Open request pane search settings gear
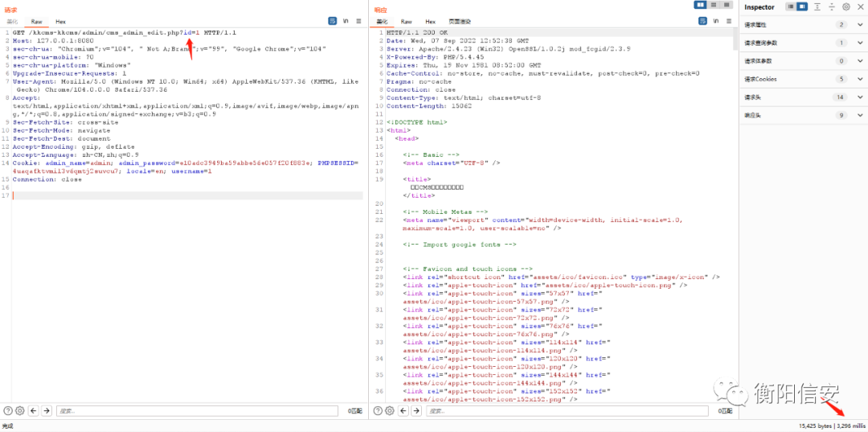 [x=20, y=410]
